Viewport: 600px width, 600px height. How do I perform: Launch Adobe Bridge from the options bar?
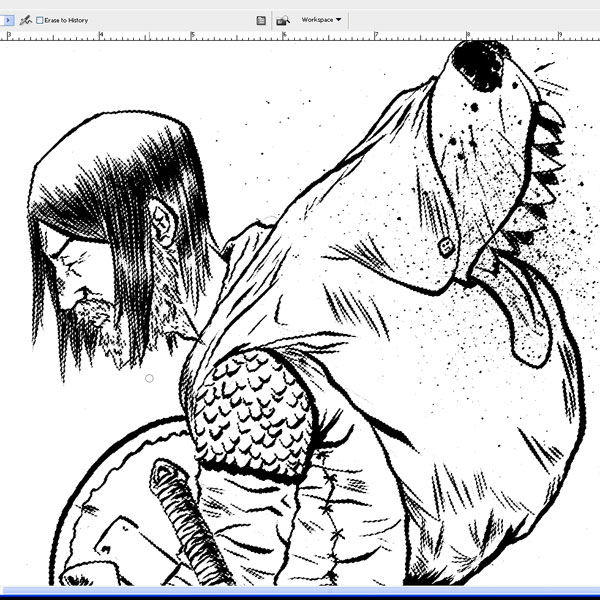(283, 19)
